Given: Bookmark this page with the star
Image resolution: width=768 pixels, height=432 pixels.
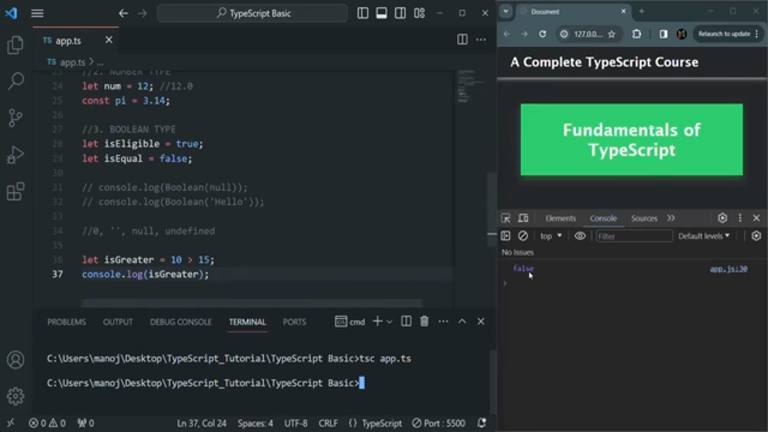Looking at the screenshot, I should (611, 34).
